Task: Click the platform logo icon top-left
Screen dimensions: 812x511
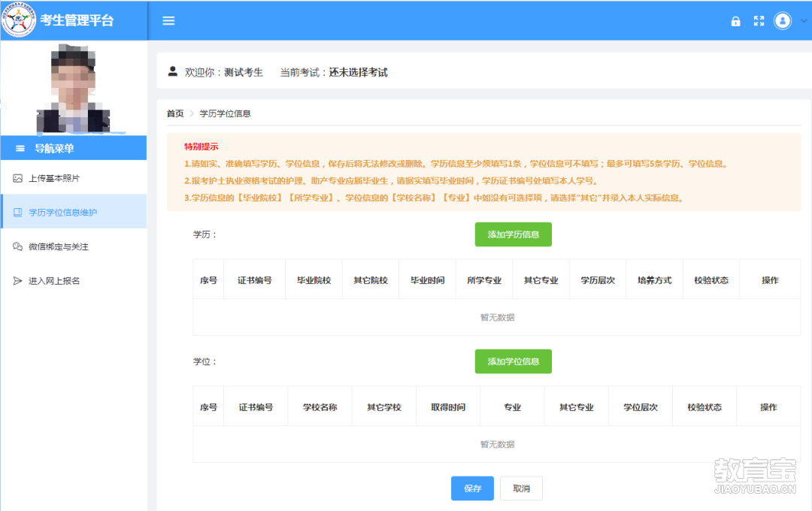Action: tap(20, 20)
